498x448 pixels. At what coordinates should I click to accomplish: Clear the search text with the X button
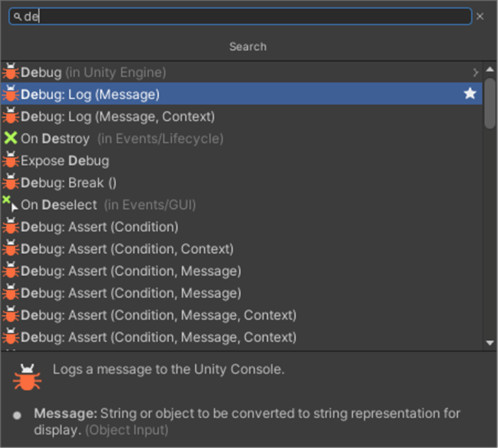(x=480, y=16)
